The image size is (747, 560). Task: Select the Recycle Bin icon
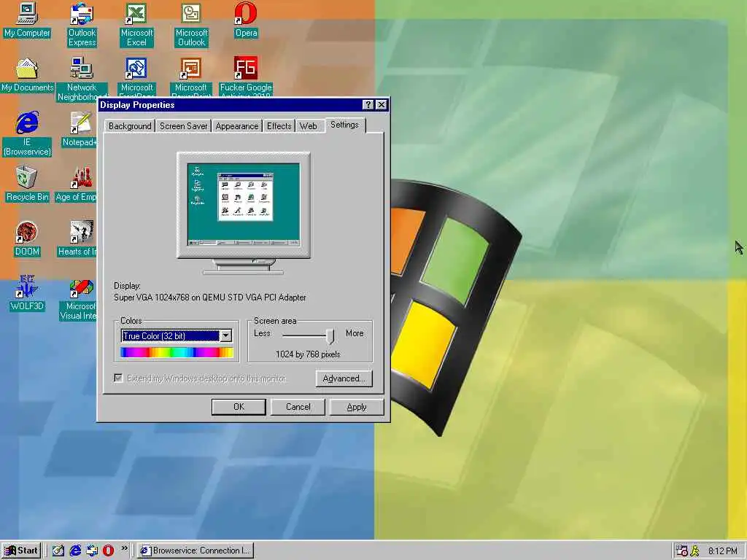point(27,184)
